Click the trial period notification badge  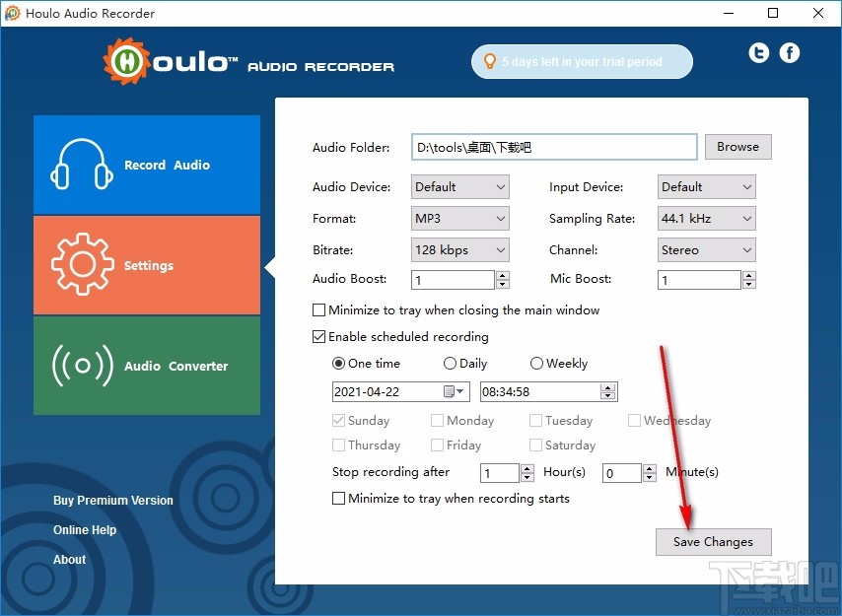581,61
